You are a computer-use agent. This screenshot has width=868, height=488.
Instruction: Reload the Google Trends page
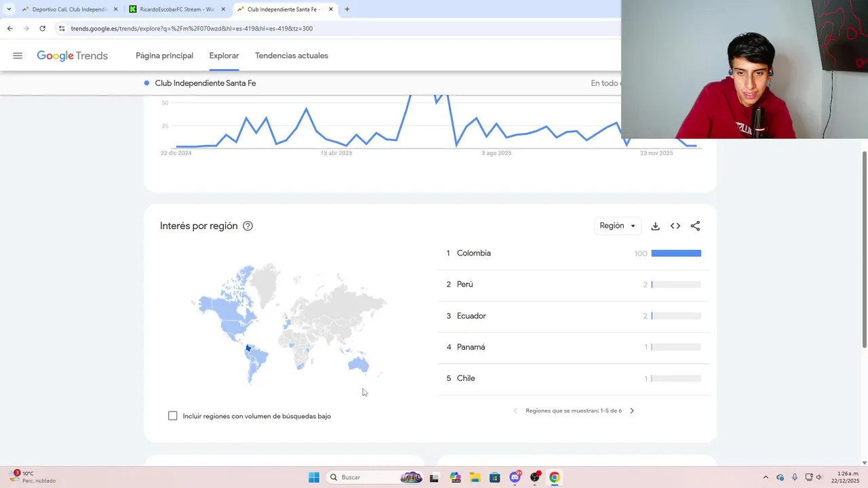click(x=42, y=28)
